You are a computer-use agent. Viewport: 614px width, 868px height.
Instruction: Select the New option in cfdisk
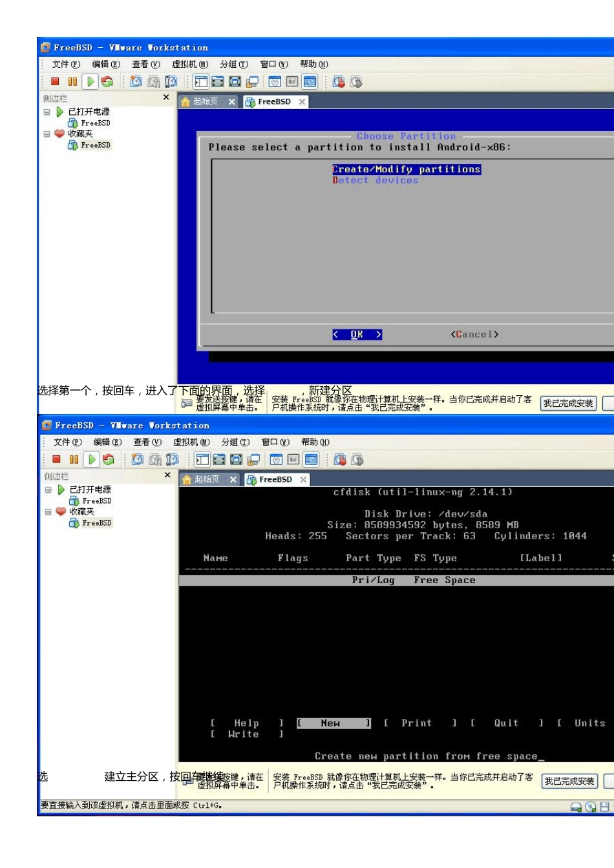333,723
